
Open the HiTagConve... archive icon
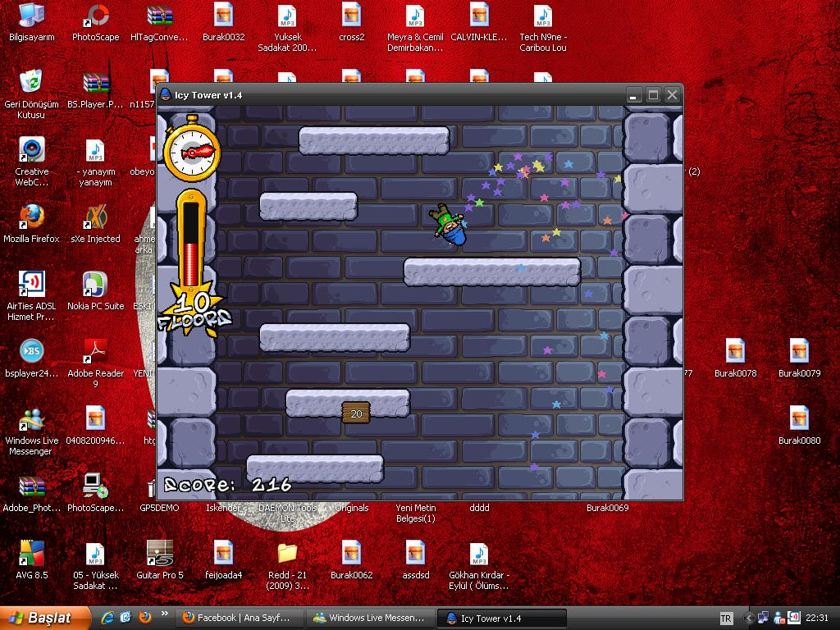pos(159,22)
